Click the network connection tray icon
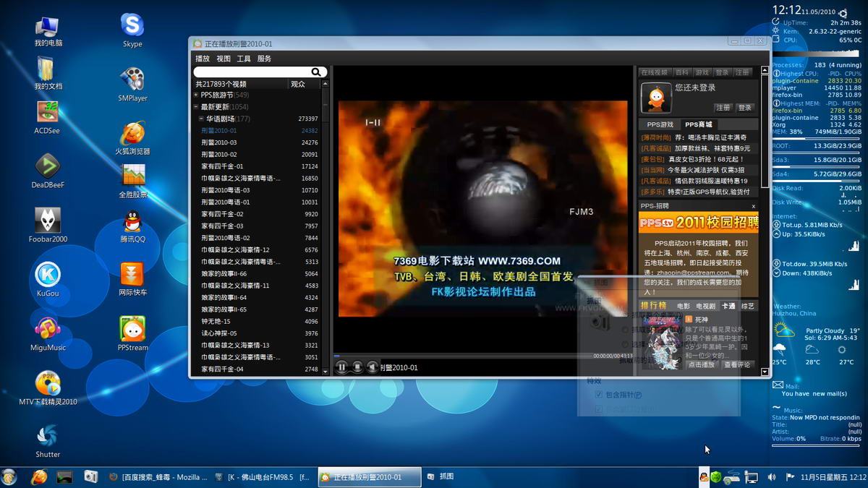Viewport: 868px width, 488px height. 752,477
